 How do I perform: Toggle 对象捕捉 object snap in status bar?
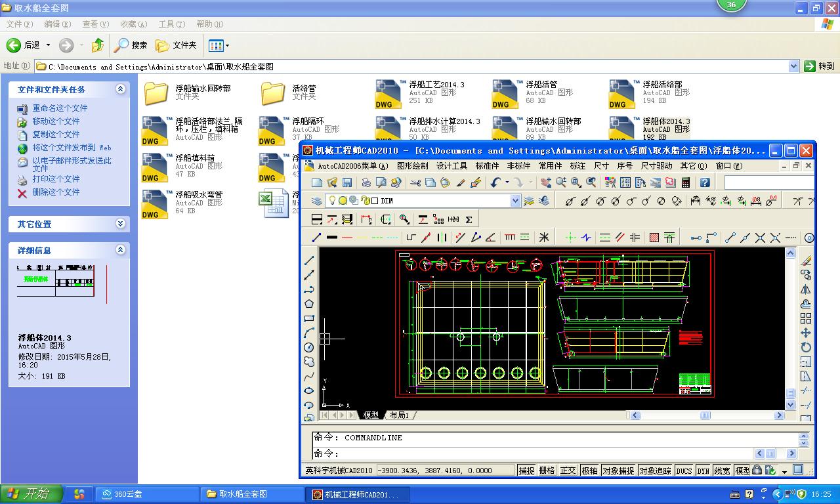[x=618, y=471]
